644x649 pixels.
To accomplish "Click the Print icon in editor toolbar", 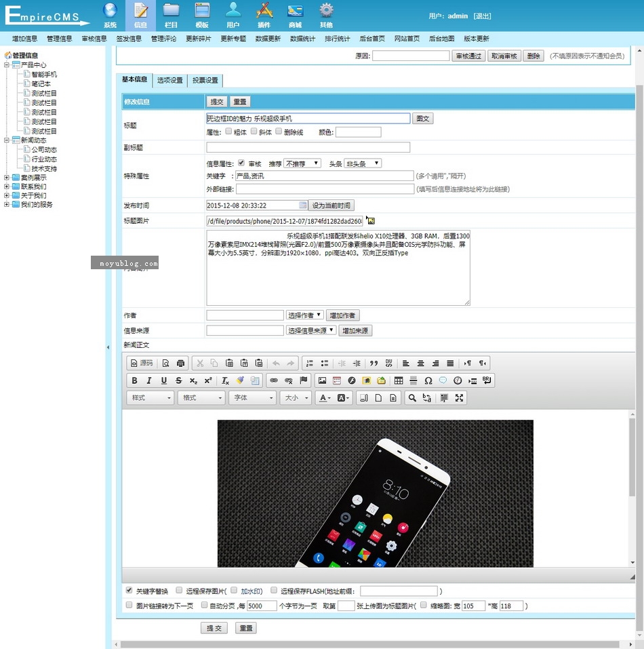I will pyautogui.click(x=180, y=363).
